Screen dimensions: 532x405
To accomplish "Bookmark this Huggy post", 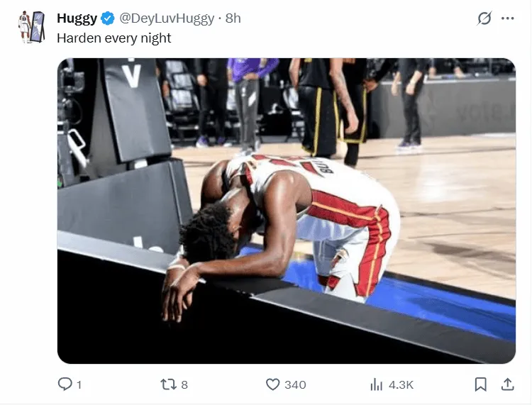I will (x=481, y=384).
